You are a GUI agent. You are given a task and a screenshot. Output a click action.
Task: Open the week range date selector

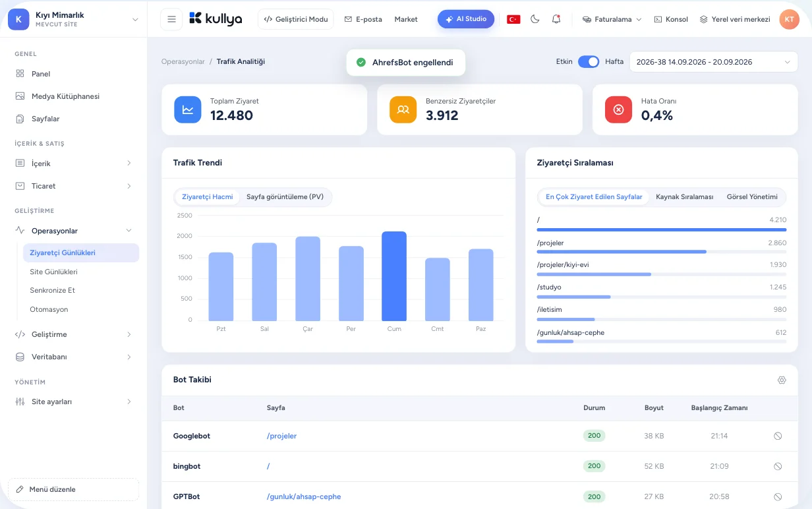(714, 62)
